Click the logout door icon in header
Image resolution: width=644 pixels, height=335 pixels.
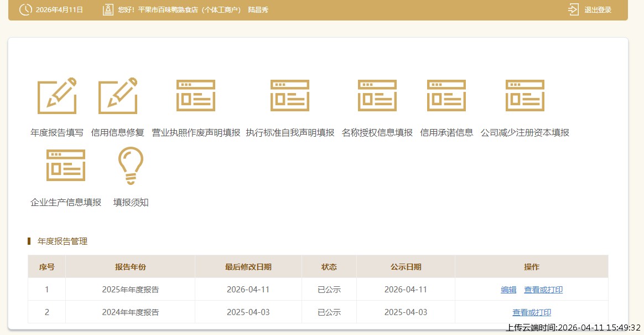[573, 9]
